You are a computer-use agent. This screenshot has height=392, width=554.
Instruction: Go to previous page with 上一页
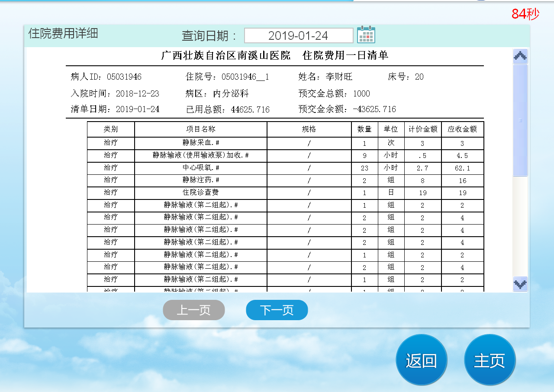(193, 310)
